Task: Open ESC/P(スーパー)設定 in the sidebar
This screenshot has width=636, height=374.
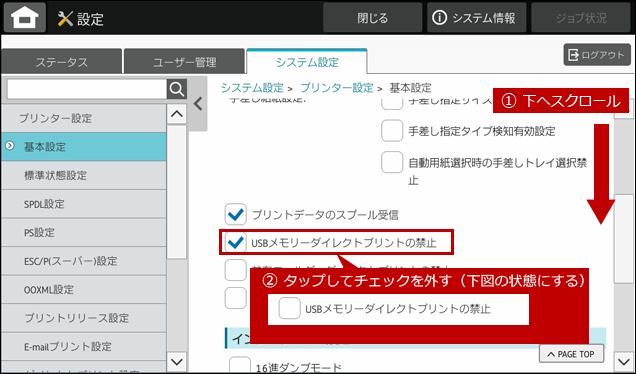Action: 84,261
